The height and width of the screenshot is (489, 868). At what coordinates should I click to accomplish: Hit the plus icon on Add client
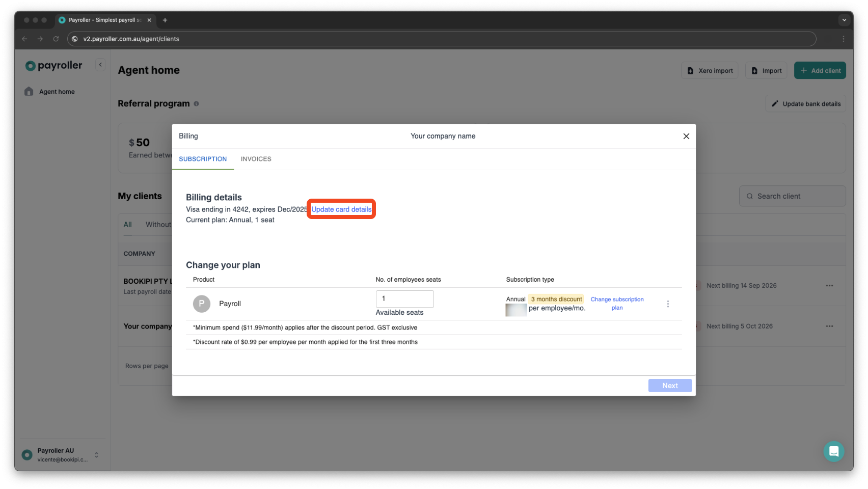point(803,70)
